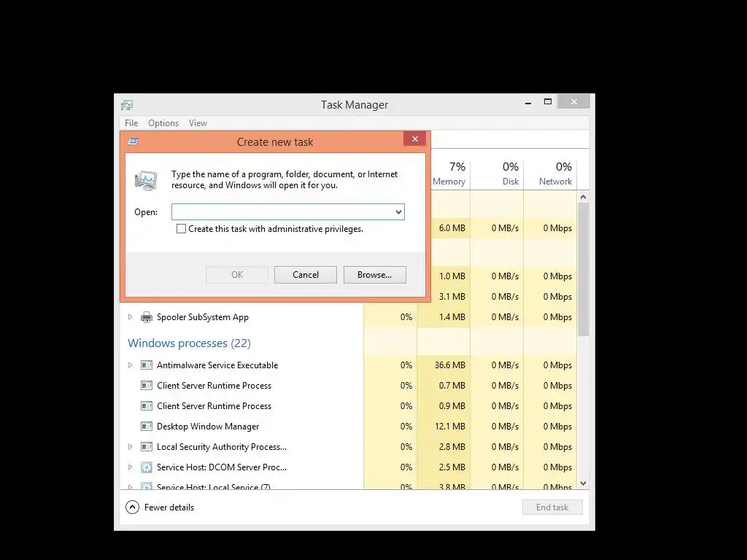Enable Create this task with administrative privileges

coord(181,229)
